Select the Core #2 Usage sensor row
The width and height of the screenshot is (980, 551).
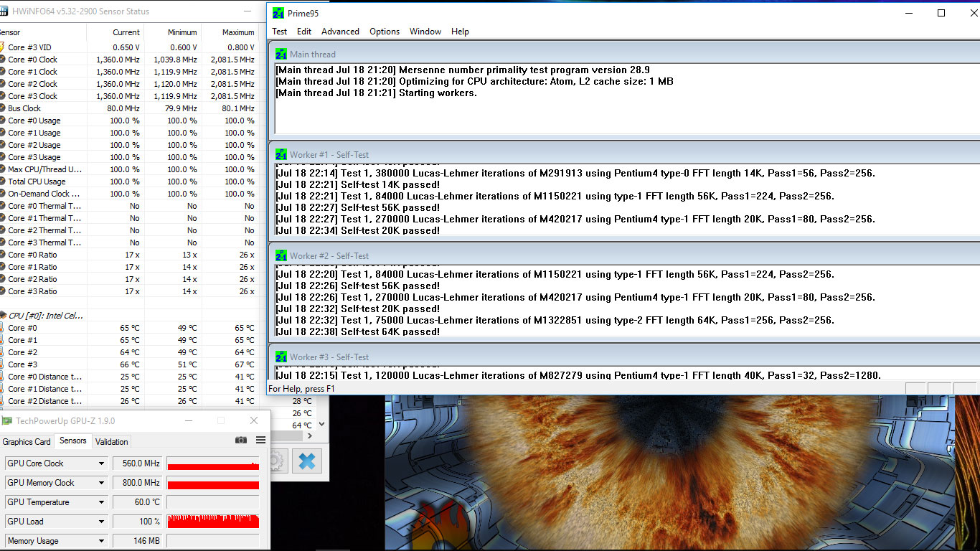pyautogui.click(x=129, y=145)
